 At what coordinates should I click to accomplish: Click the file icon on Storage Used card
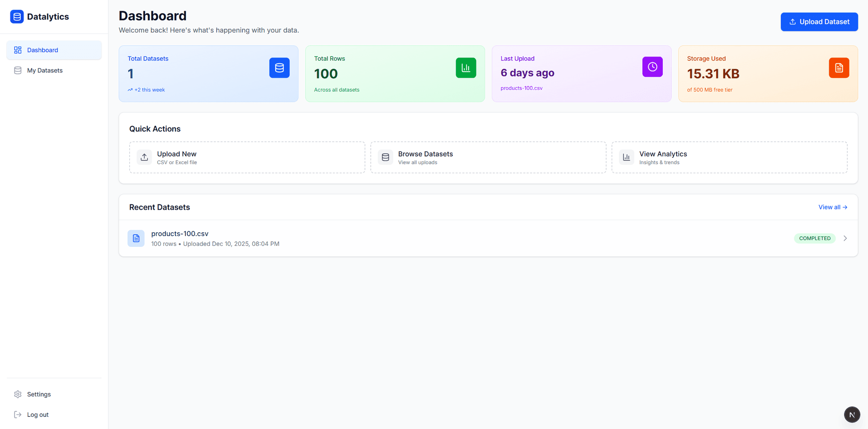click(839, 68)
